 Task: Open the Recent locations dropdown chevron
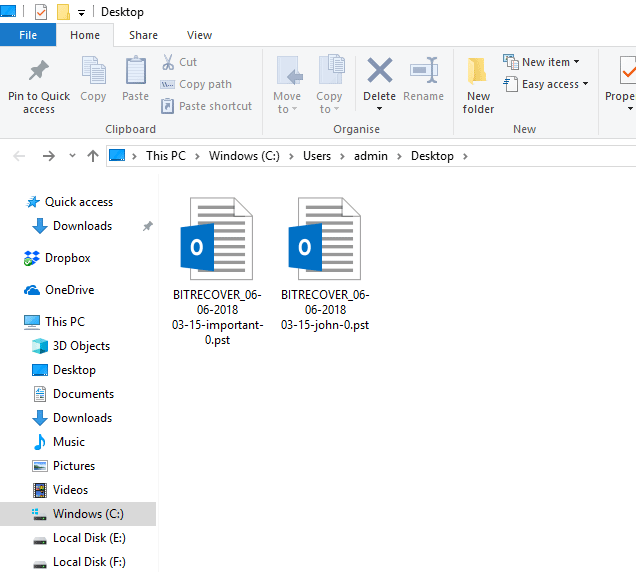[x=72, y=155]
